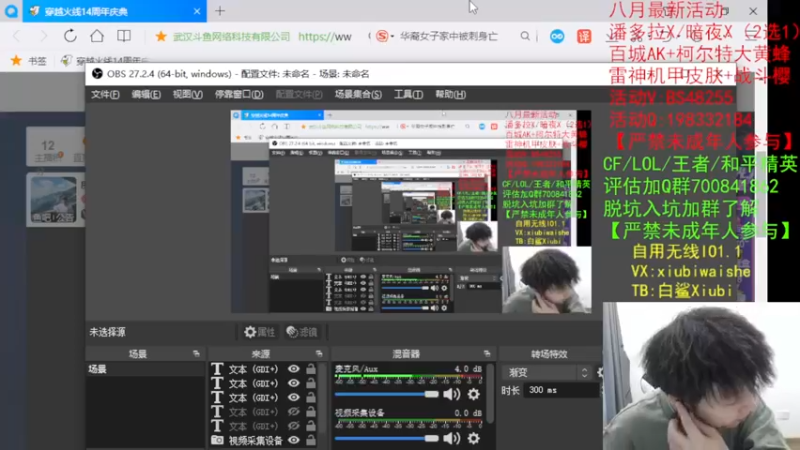The height and width of the screenshot is (450, 800).
Task: Go to browser home page icon
Action: pos(97,36)
